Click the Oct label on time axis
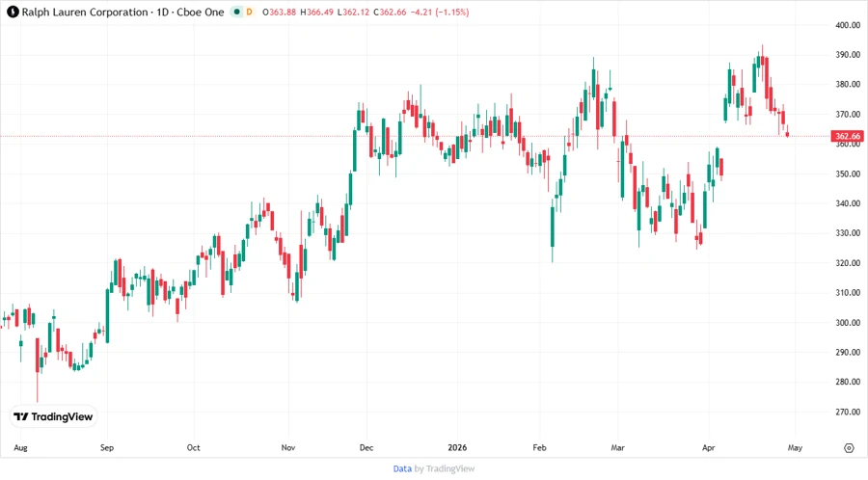Screen dimensions: 868x480 click(x=193, y=448)
